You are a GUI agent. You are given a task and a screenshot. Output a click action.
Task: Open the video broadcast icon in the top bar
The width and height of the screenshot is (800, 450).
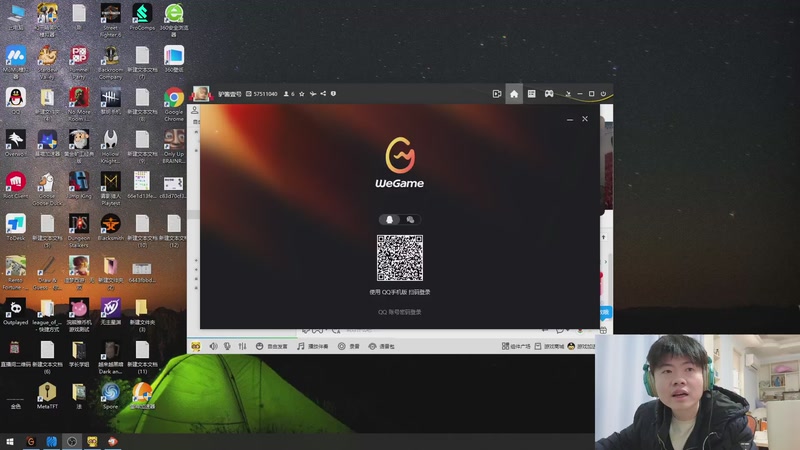tap(496, 94)
